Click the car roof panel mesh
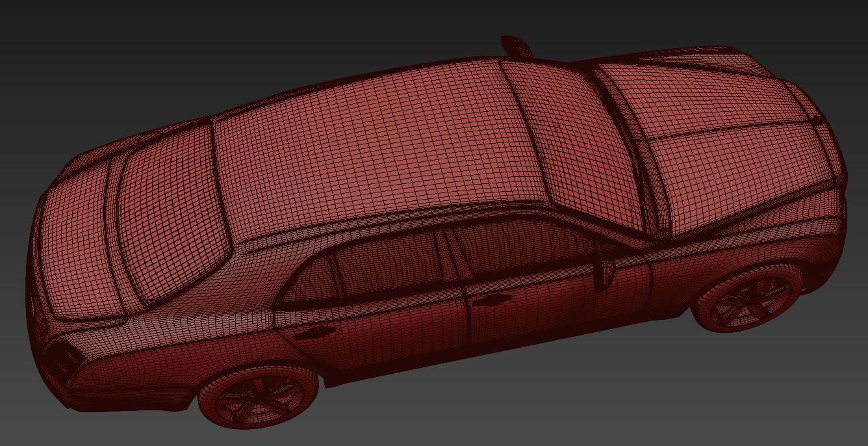The height and width of the screenshot is (446, 868). click(383, 153)
